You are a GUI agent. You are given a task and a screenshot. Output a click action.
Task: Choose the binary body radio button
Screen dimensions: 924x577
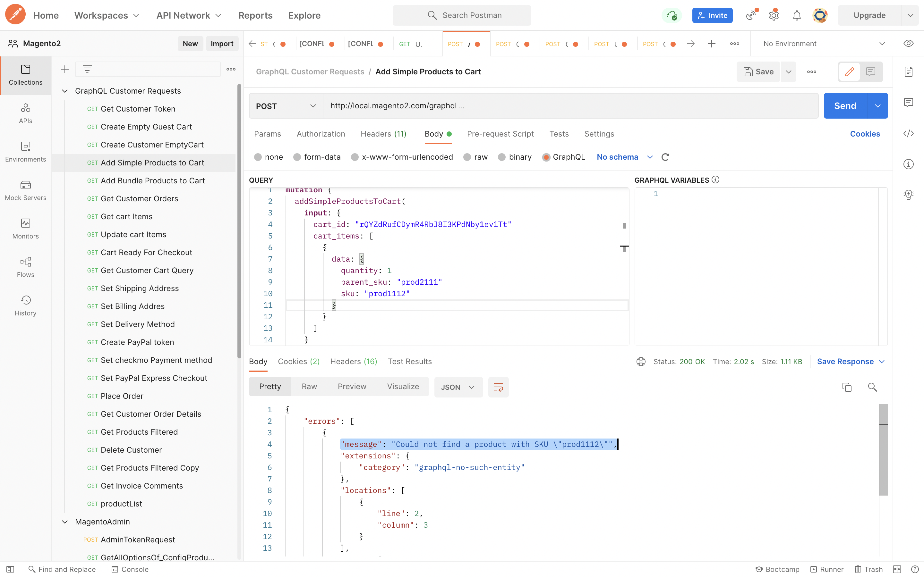[x=502, y=157]
